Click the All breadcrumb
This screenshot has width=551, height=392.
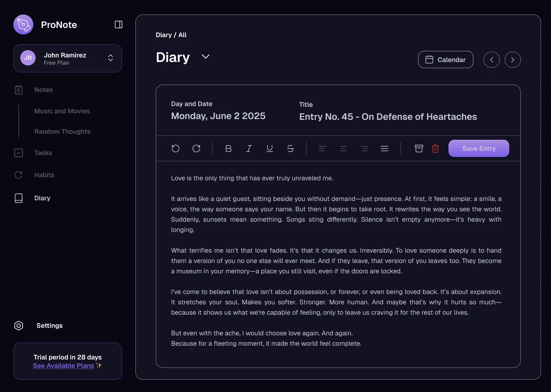pyautogui.click(x=183, y=35)
